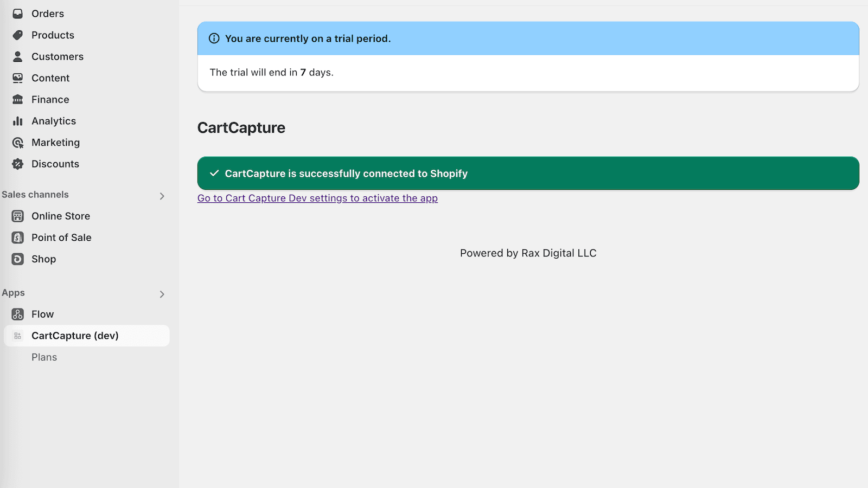The height and width of the screenshot is (488, 868).
Task: Click the Flow app icon
Action: point(18,314)
